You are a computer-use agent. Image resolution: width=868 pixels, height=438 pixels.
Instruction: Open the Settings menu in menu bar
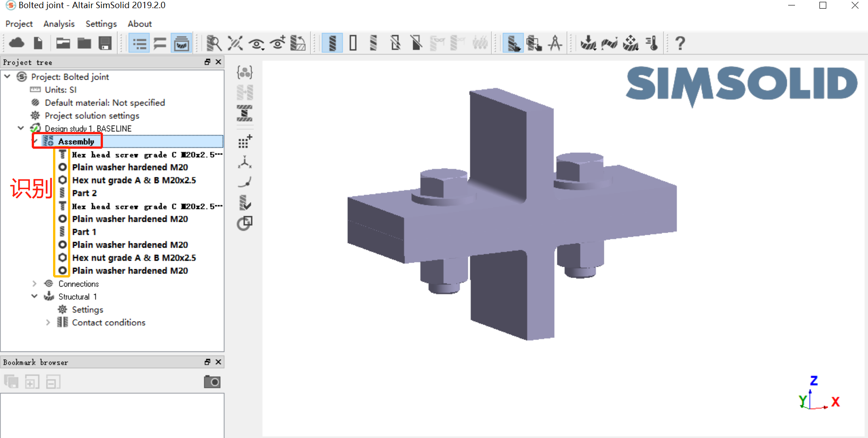101,24
